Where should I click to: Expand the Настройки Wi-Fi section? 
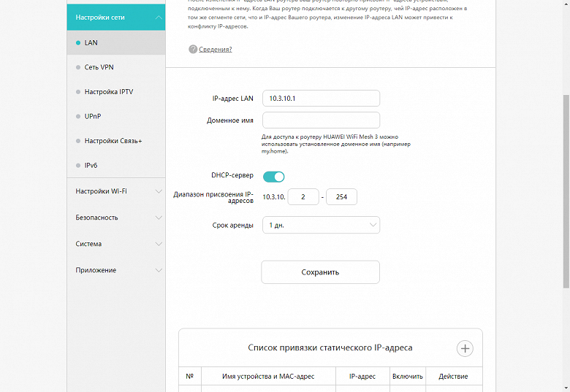point(115,191)
